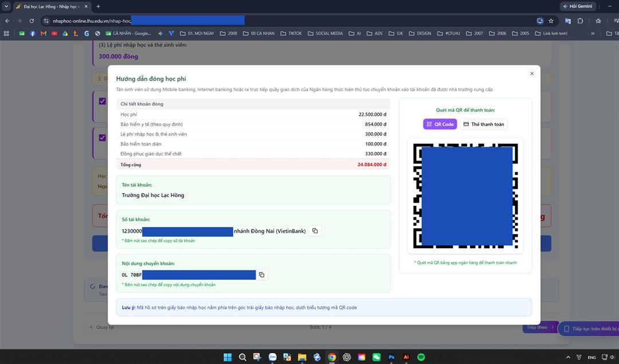Screen dimensions: 619x364
Task: Open the Facebook bookmark
Action: point(32,34)
